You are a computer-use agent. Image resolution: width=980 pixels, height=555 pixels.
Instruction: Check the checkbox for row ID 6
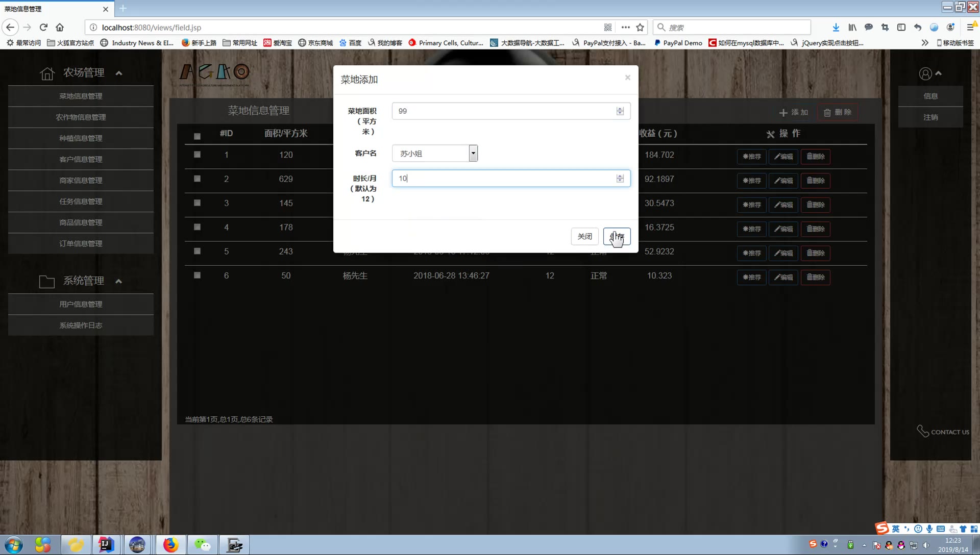(x=197, y=275)
